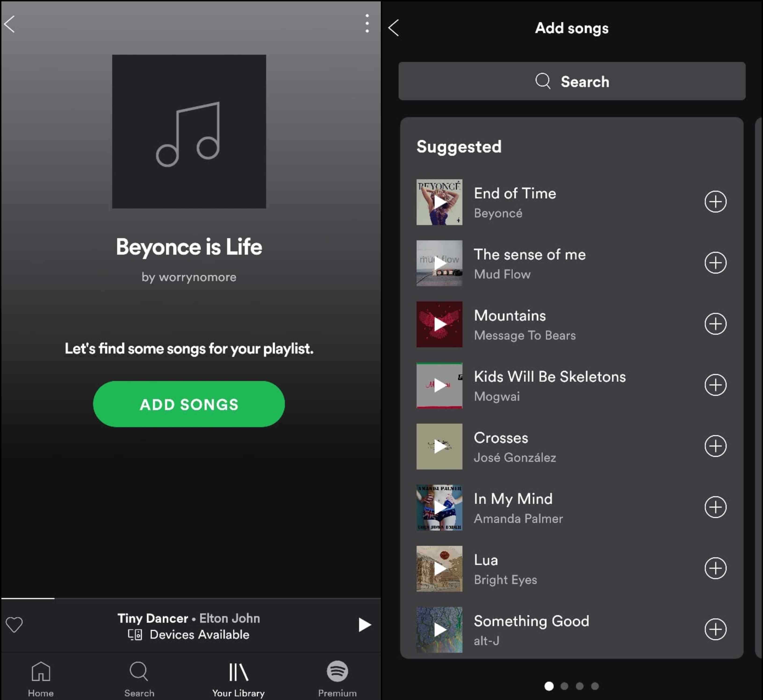The image size is (763, 700).
Task: Open the Premium tab
Action: (x=337, y=679)
